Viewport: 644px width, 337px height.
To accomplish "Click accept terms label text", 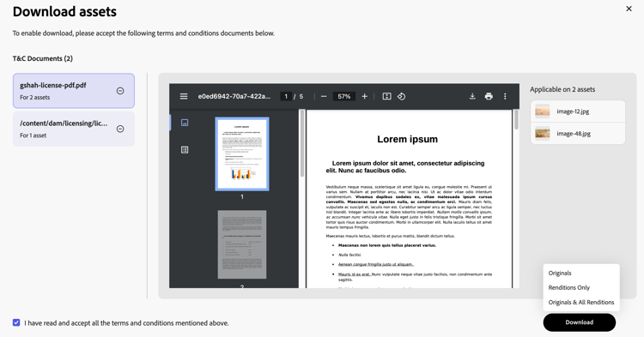I will click(x=126, y=323).
